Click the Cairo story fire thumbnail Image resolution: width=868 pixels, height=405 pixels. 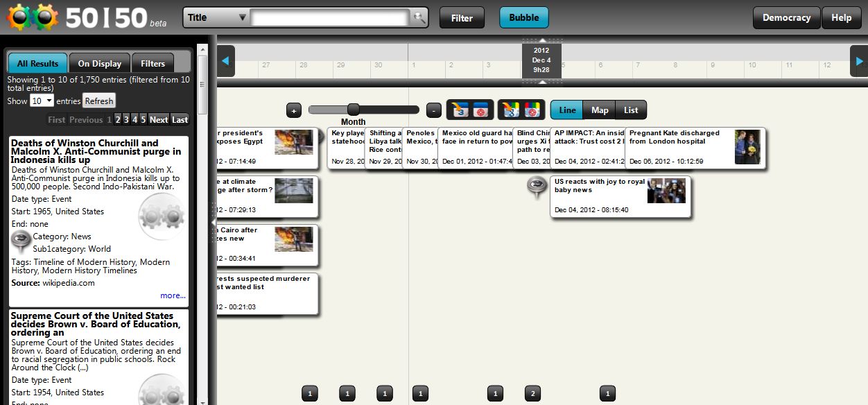point(293,239)
